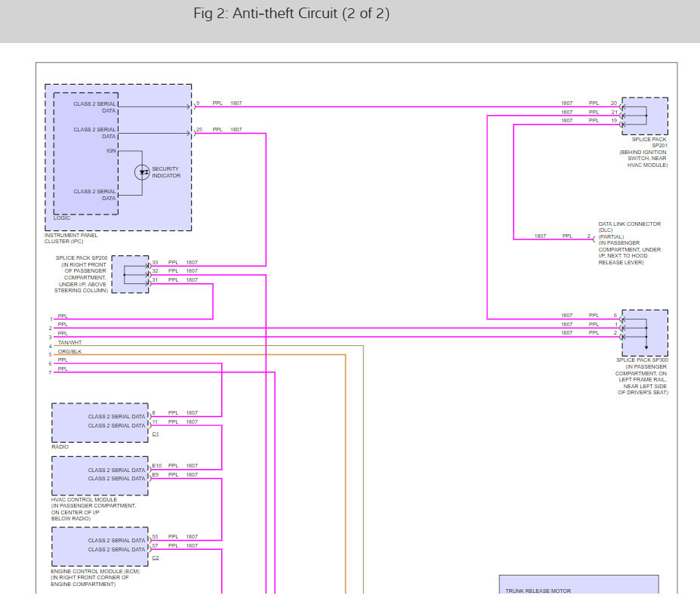Viewport: 700px width, 608px height.
Task: Click the Splice Pack SP201 connector box
Action: pos(645,116)
